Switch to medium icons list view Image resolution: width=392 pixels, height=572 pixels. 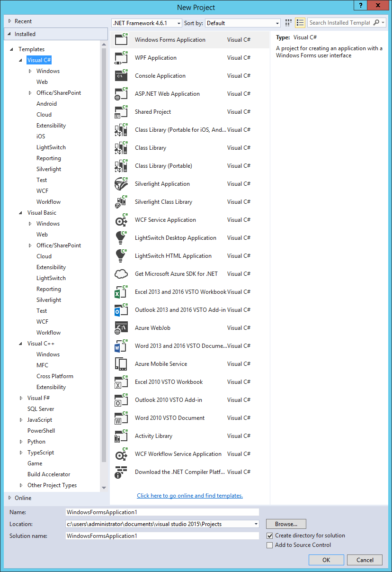300,23
